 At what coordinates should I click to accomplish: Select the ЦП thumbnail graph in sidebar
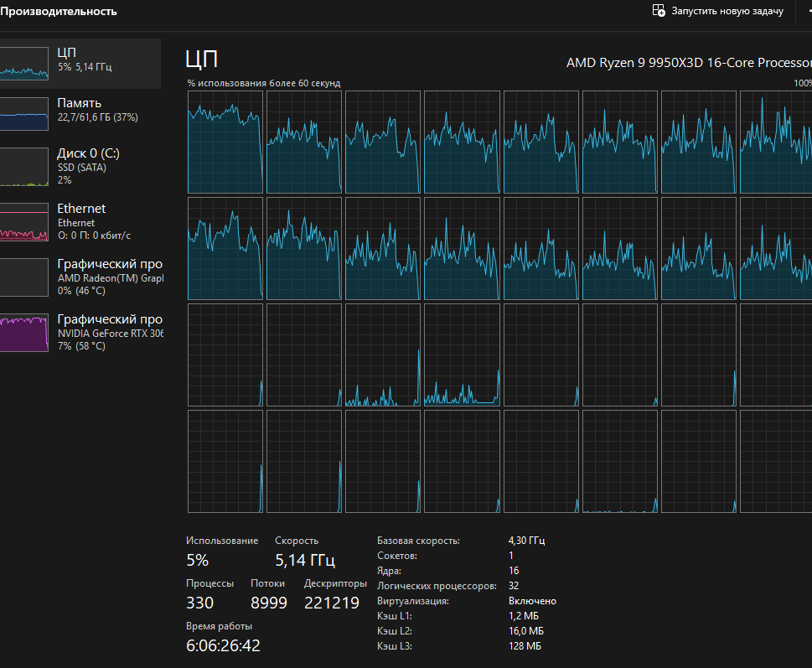click(23, 64)
